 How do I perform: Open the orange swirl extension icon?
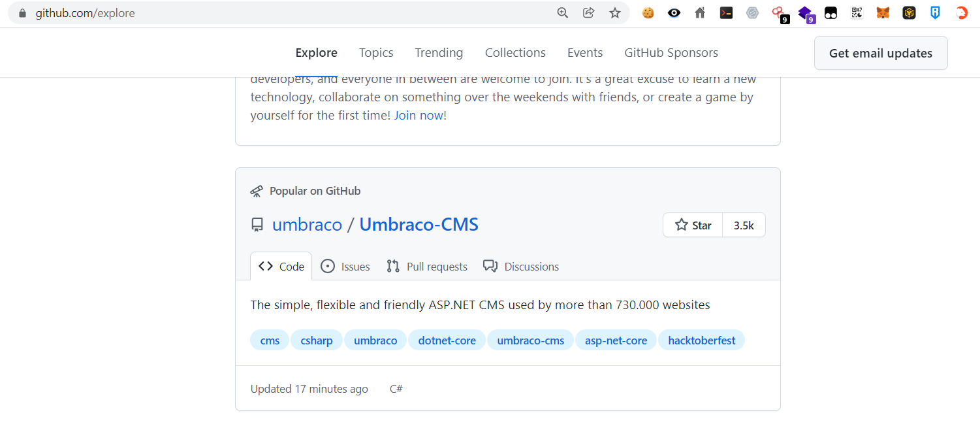point(961,12)
